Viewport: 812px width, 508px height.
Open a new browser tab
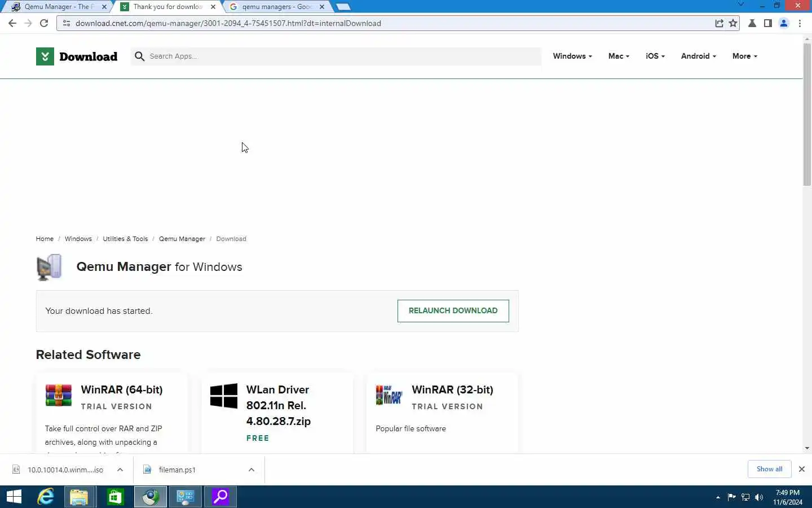tap(343, 7)
